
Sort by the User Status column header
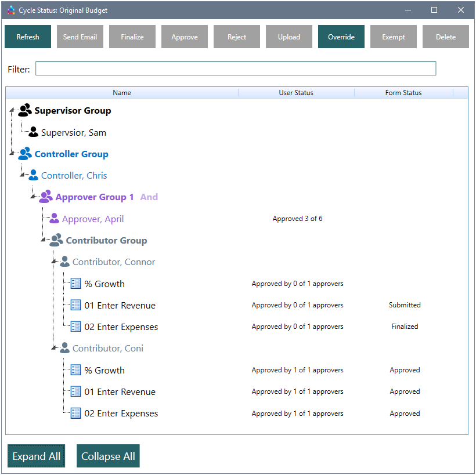click(295, 93)
